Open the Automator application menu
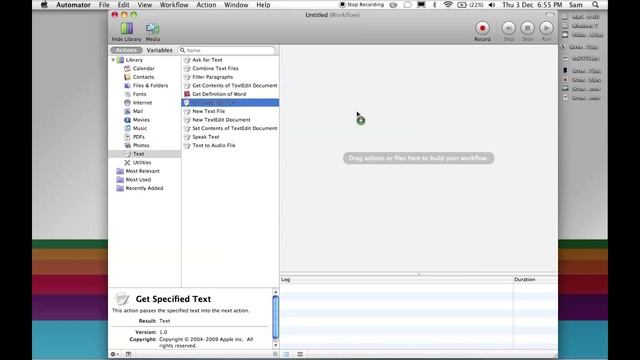640x360 pixels. click(x=73, y=5)
